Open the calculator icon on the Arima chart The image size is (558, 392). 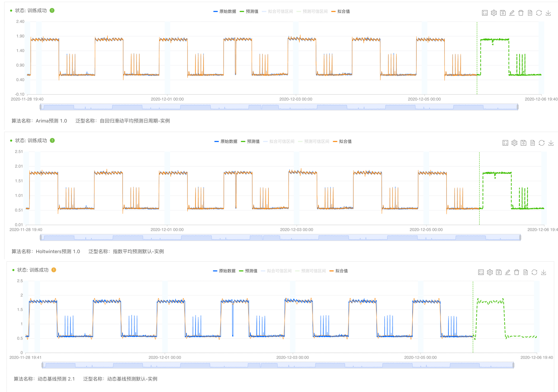(x=485, y=13)
